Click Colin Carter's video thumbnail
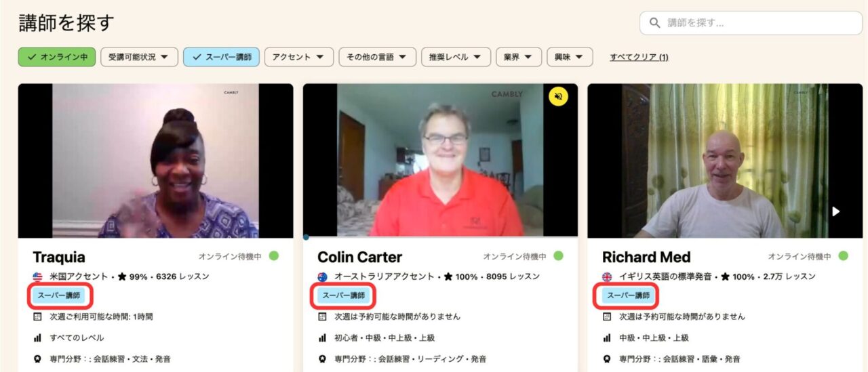This screenshot has width=868, height=372. coord(440,161)
